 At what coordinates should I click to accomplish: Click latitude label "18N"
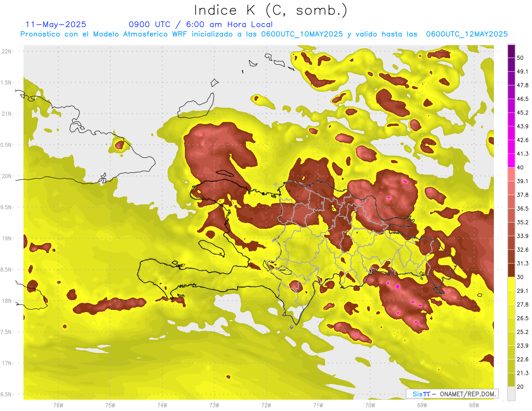coord(8,301)
